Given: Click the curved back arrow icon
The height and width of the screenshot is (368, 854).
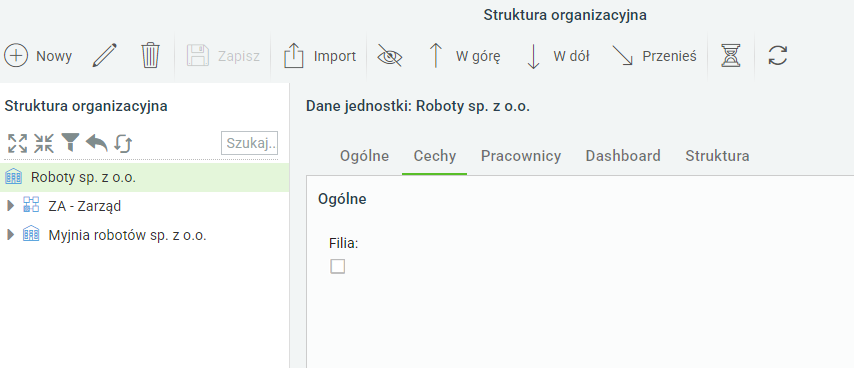Looking at the screenshot, I should (x=96, y=143).
